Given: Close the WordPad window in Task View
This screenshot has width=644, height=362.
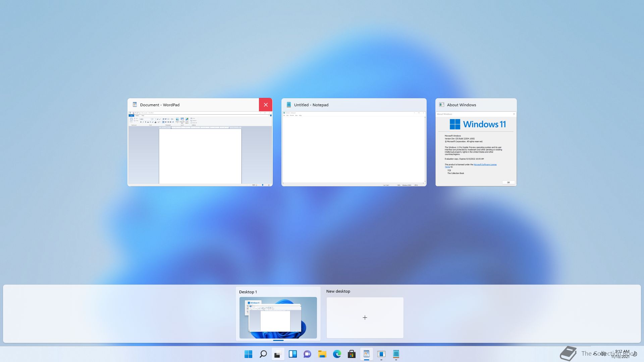Looking at the screenshot, I should point(266,105).
